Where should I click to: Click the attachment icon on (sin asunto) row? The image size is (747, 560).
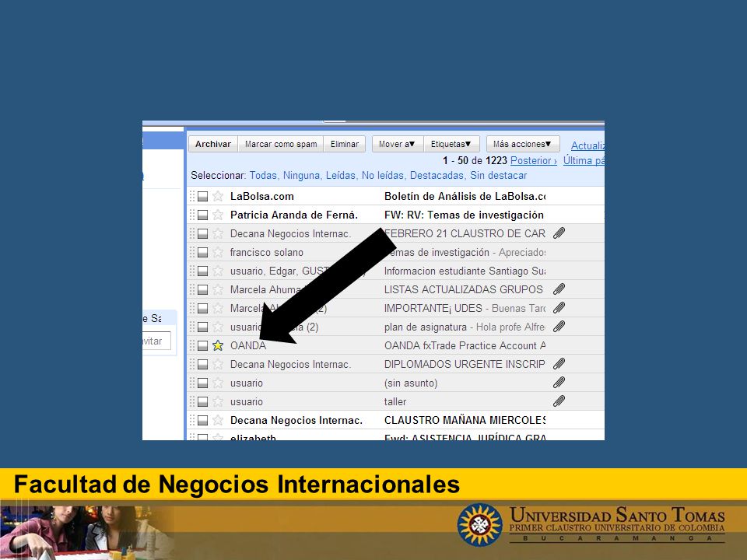pos(559,383)
